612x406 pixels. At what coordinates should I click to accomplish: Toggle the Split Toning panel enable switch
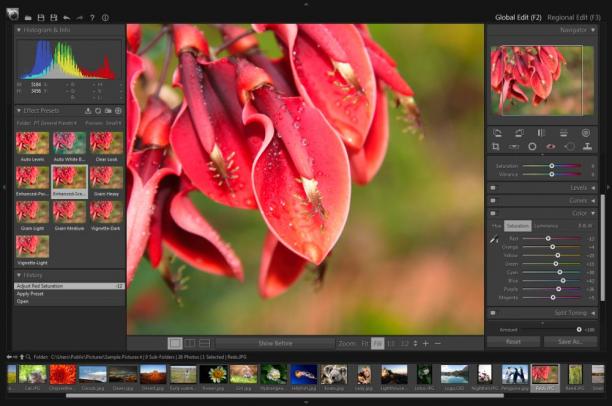click(x=493, y=313)
